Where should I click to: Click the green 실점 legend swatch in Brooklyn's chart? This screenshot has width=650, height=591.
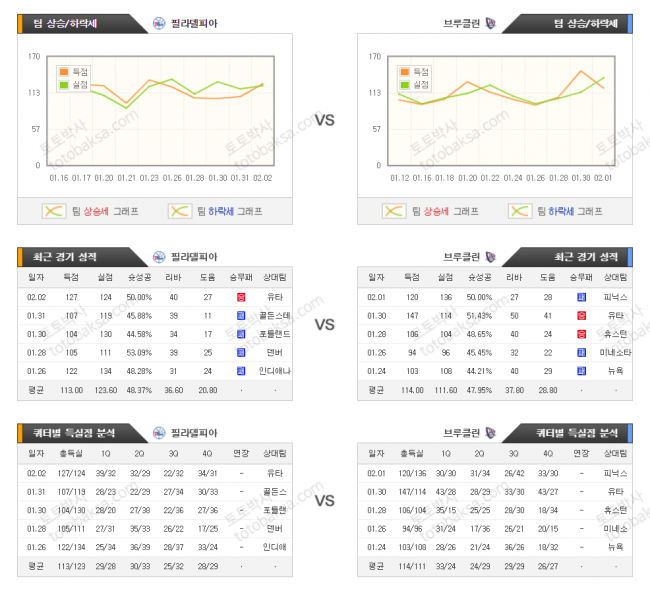pos(405,85)
